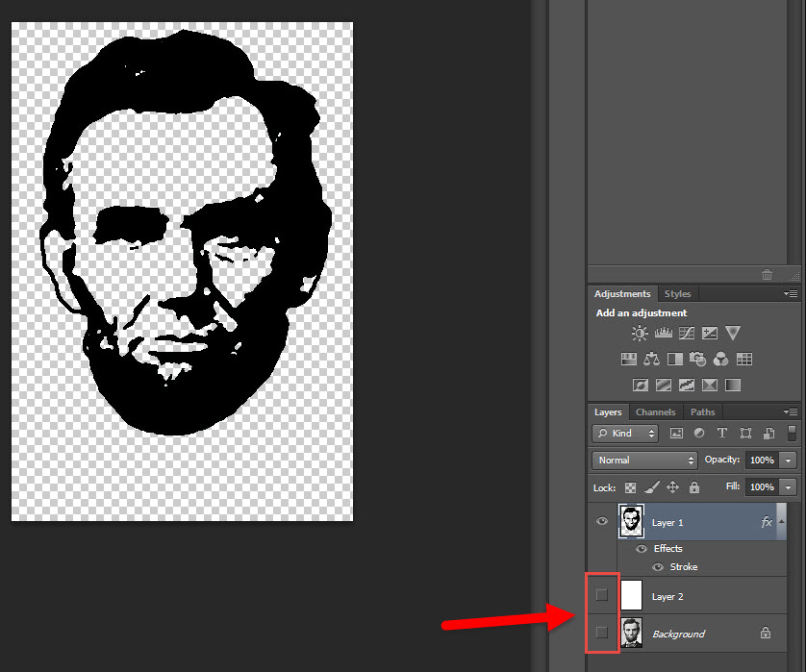
Task: Show the Background layer visibility box
Action: (x=602, y=633)
